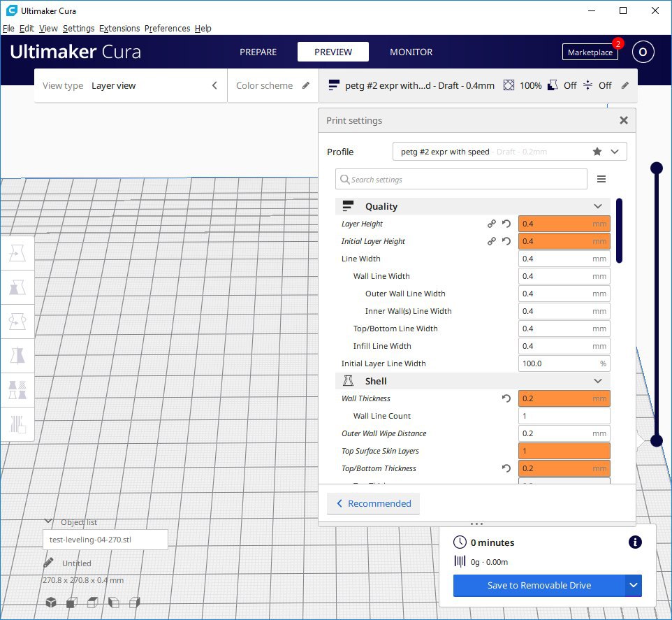Click the Outer Wall Line Width field
The width and height of the screenshot is (672, 620).
pos(564,294)
